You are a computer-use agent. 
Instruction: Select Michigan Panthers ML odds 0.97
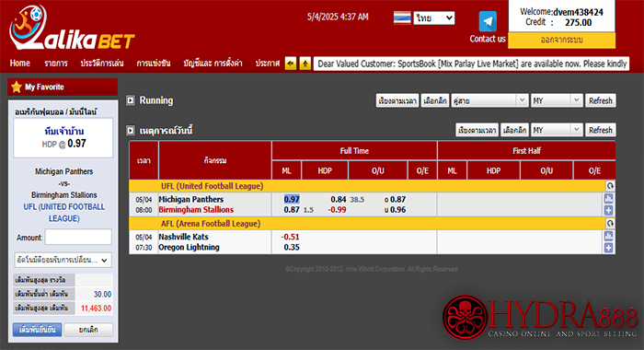pyautogui.click(x=292, y=200)
